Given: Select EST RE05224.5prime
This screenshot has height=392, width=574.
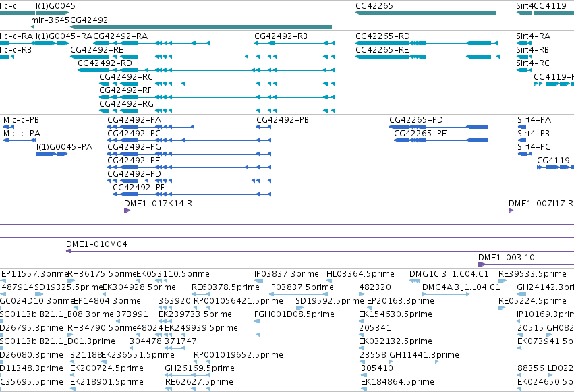Looking at the screenshot, I should (502, 308).
